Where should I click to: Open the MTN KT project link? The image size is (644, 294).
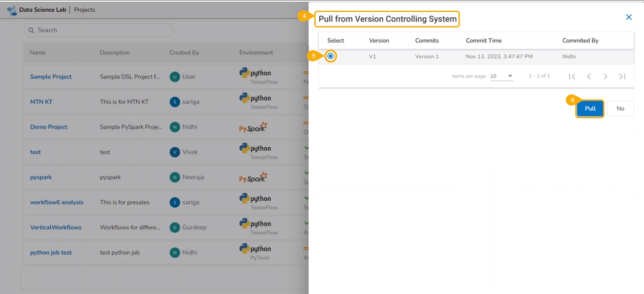[41, 102]
